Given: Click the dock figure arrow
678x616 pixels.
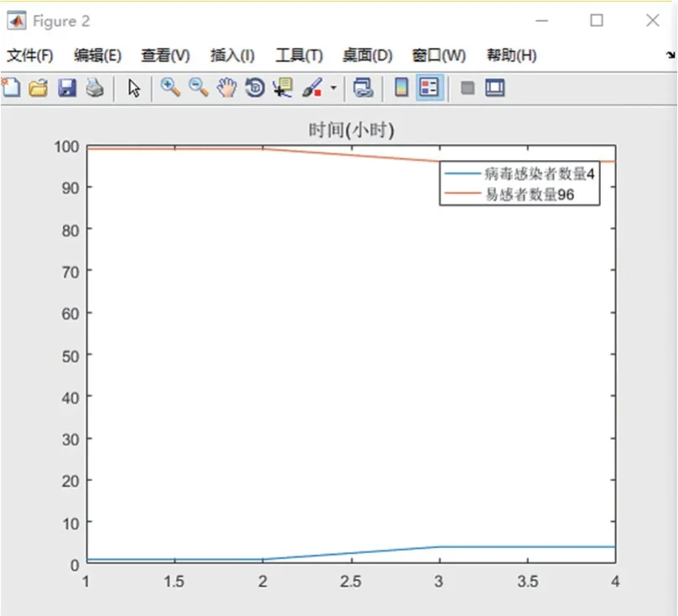Looking at the screenshot, I should pos(670,55).
